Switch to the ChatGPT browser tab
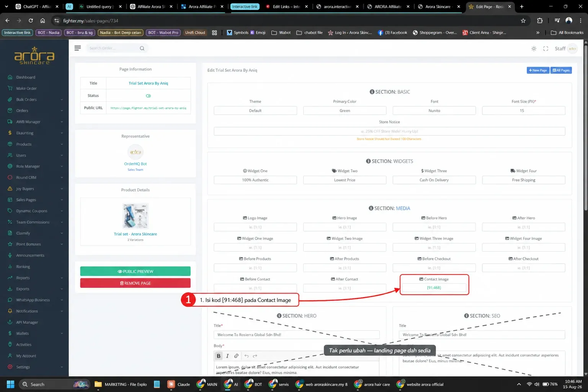588x392 pixels. click(37, 7)
